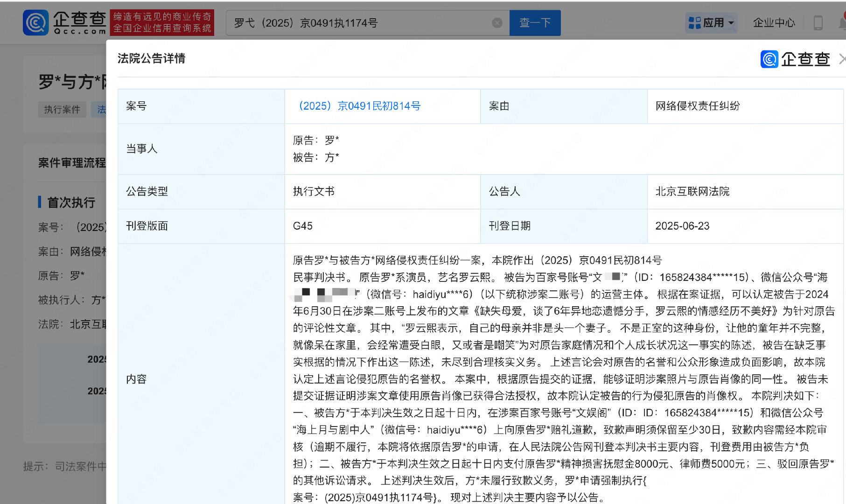Open case link (2025)京0491民初814号

click(359, 106)
